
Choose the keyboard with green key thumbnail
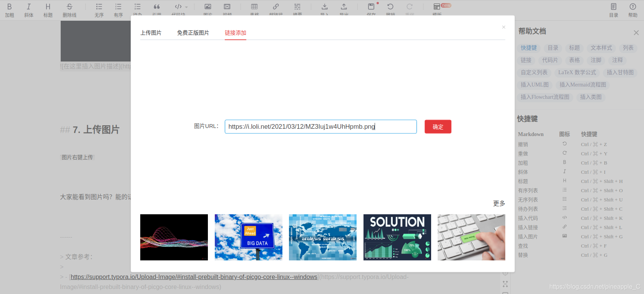[471, 238]
